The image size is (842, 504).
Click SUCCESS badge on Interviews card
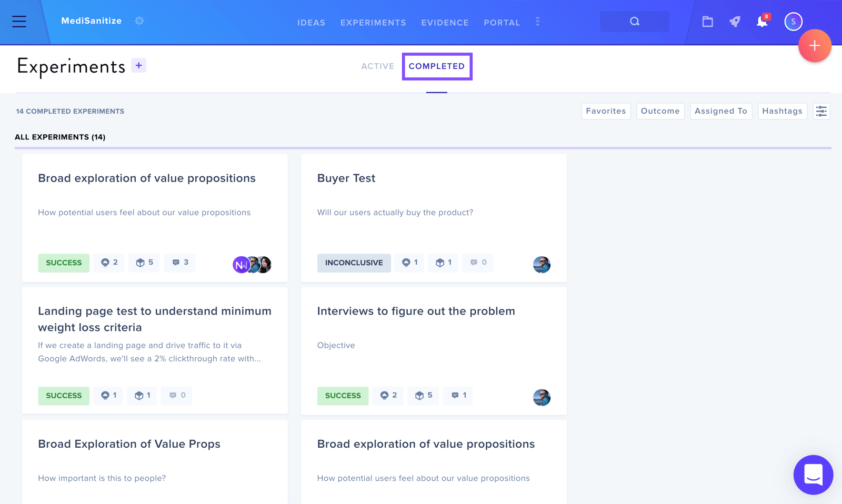(x=343, y=396)
